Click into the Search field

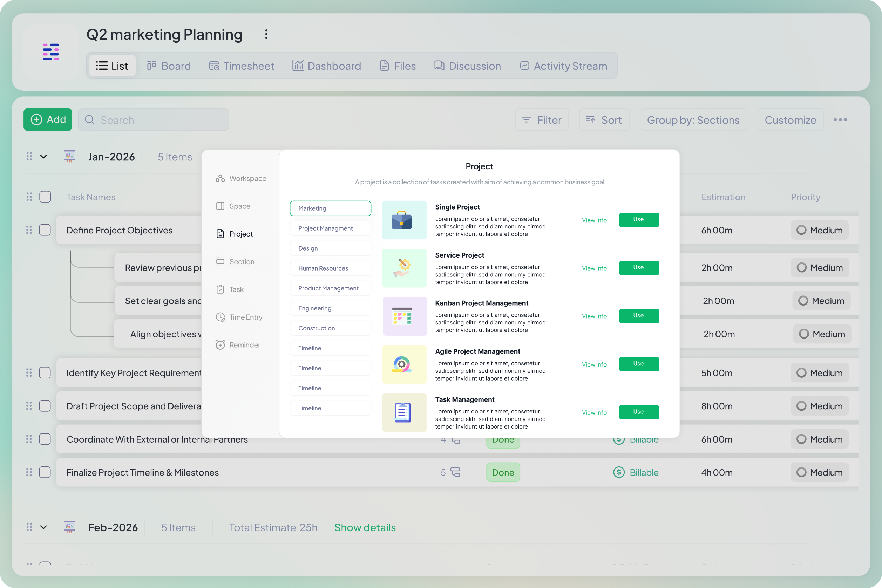pos(154,119)
